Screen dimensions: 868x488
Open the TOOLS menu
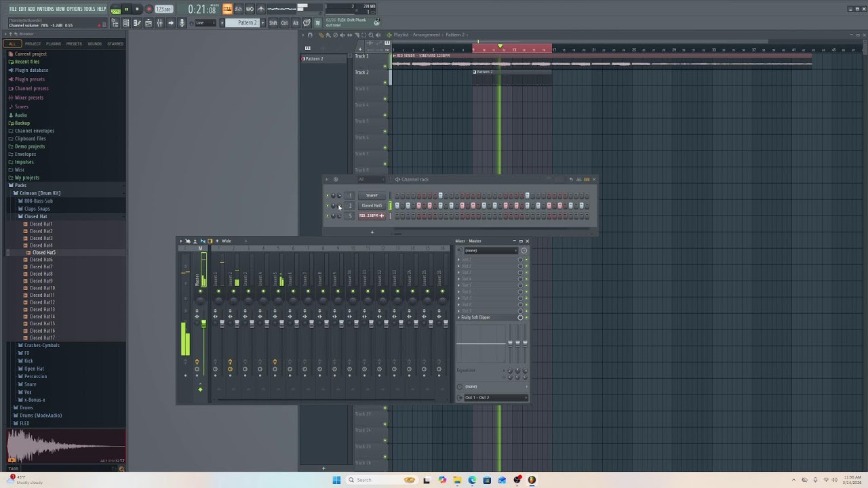[90, 9]
